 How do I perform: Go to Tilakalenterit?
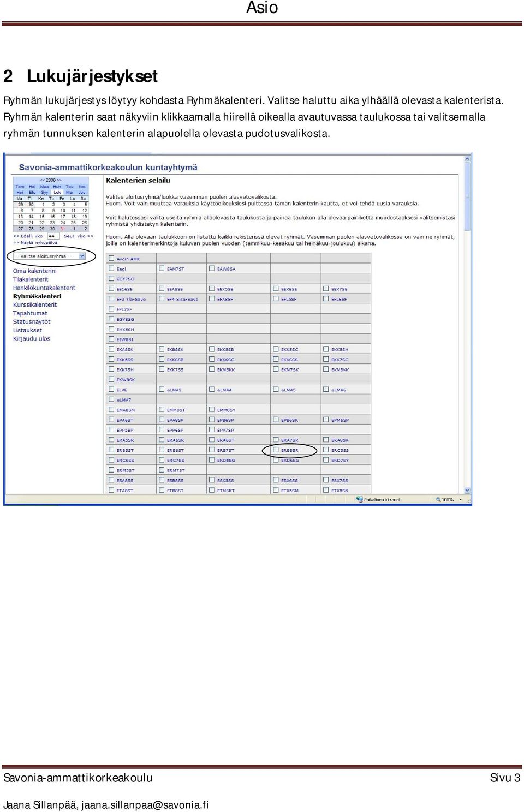tap(31, 279)
